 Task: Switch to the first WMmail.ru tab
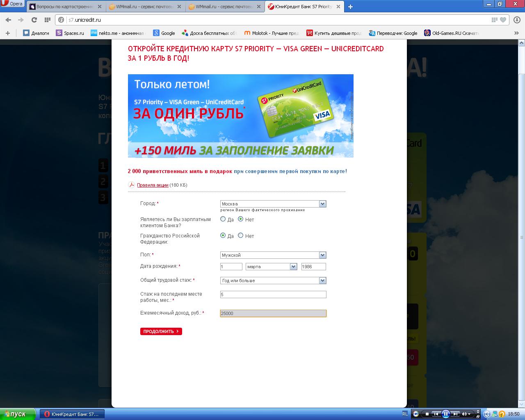[145, 7]
